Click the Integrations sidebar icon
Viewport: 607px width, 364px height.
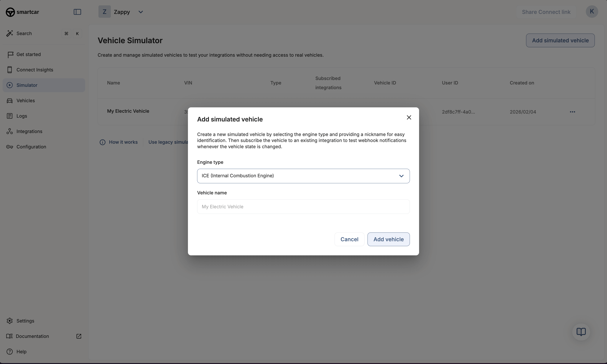click(x=10, y=131)
